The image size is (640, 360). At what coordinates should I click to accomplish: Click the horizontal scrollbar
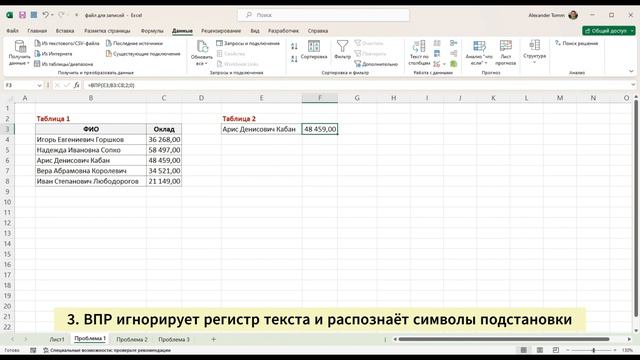coord(504,339)
